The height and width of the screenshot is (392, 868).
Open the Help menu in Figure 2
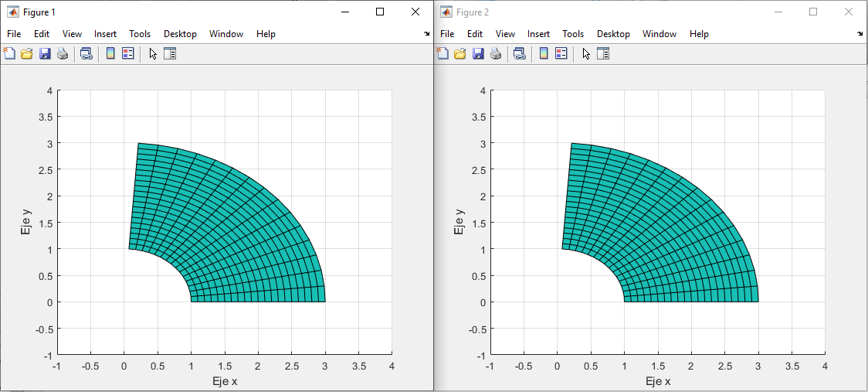coord(699,34)
